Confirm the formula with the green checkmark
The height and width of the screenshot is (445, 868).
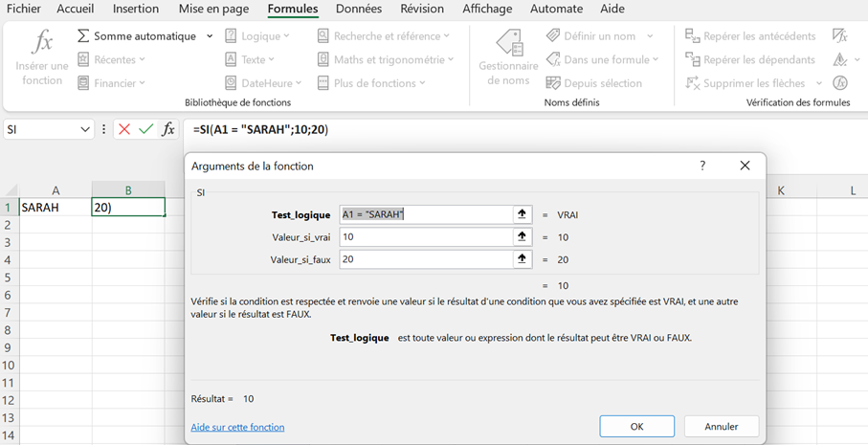pos(146,129)
